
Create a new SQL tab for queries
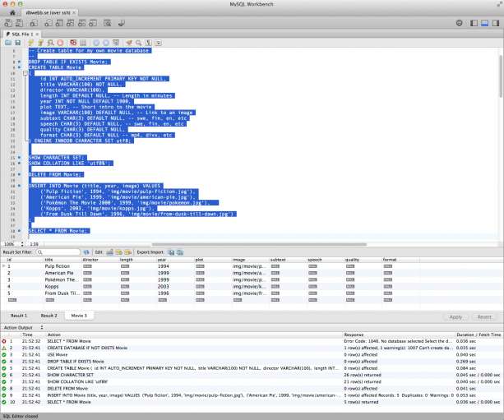(x=8, y=23)
